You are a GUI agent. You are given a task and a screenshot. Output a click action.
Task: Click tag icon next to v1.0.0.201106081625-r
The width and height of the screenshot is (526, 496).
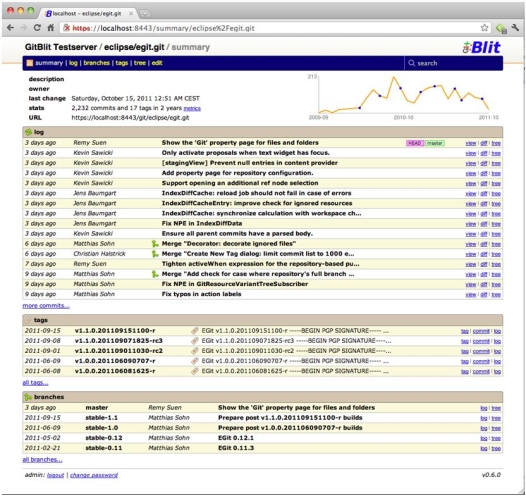tap(195, 371)
